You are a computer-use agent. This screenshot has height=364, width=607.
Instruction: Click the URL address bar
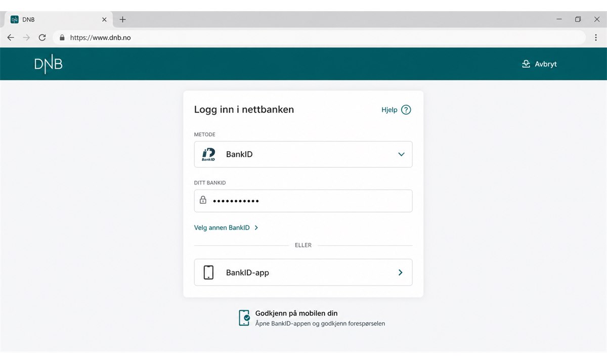(x=319, y=37)
